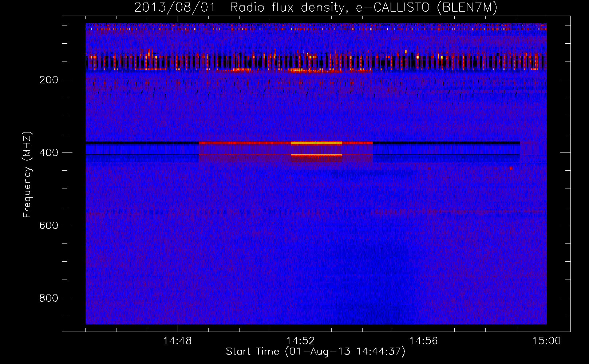Click the 600 frequency tick label

[x=49, y=225]
